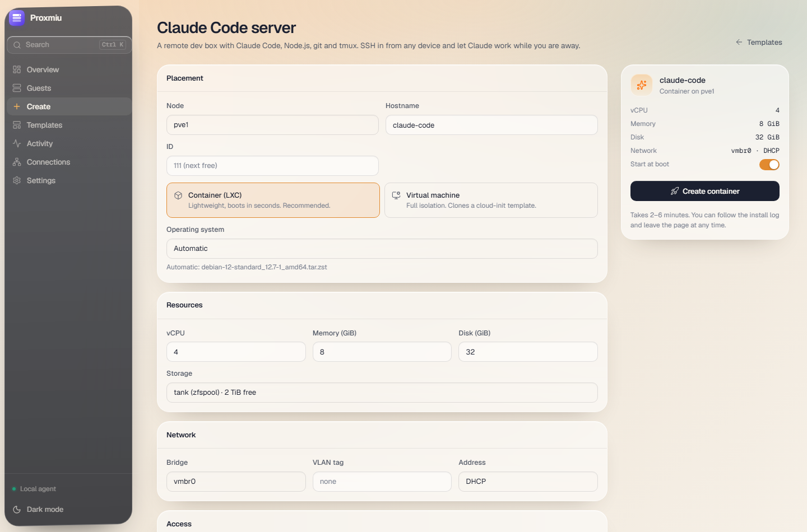This screenshot has width=807, height=532.
Task: Click the Container cube icon
Action: 178,195
